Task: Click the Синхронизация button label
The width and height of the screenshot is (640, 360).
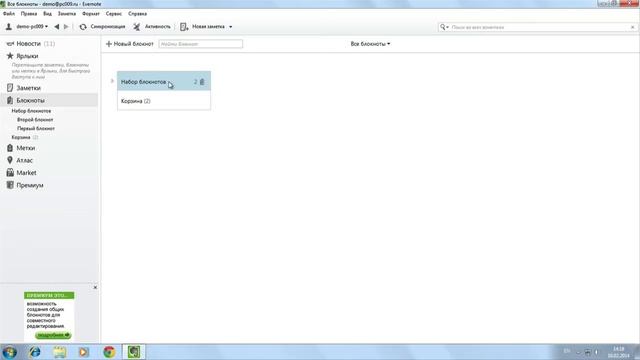Action: click(x=108, y=27)
